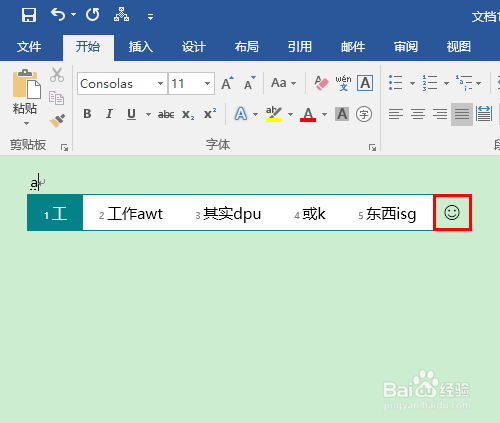Apply character border with boxed A
This screenshot has width=500, height=423.
(365, 83)
